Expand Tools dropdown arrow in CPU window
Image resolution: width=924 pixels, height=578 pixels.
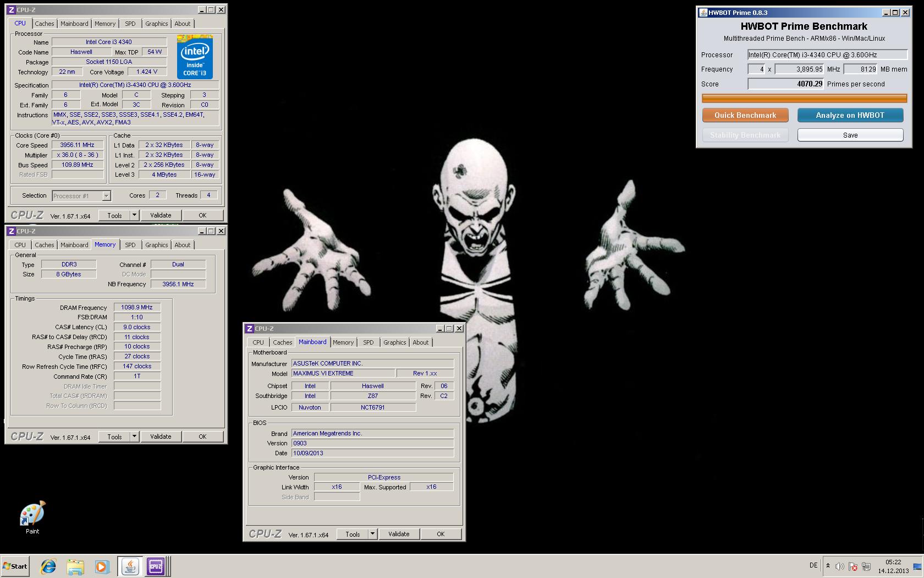coord(134,215)
